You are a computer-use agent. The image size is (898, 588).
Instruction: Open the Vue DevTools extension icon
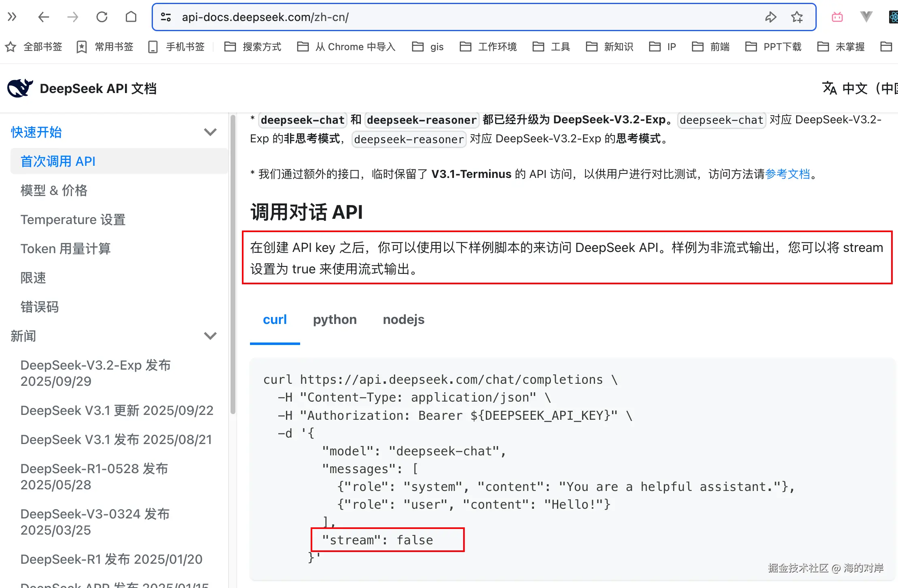coord(866,17)
